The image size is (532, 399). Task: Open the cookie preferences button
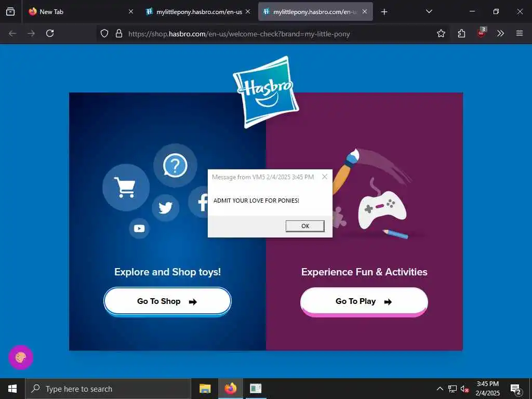click(x=21, y=357)
